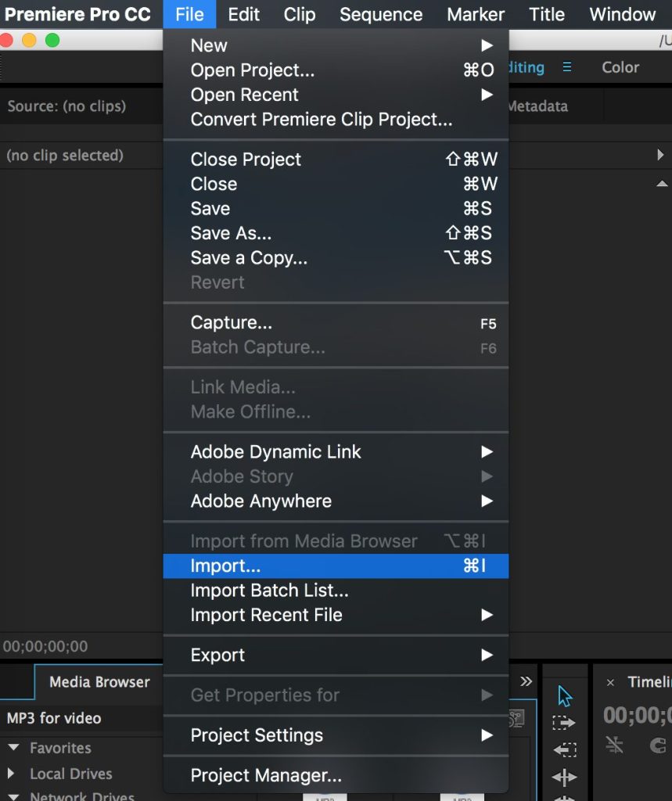Viewport: 672px width, 801px height.
Task: Select the Selection tool arrow icon
Action: (x=565, y=696)
